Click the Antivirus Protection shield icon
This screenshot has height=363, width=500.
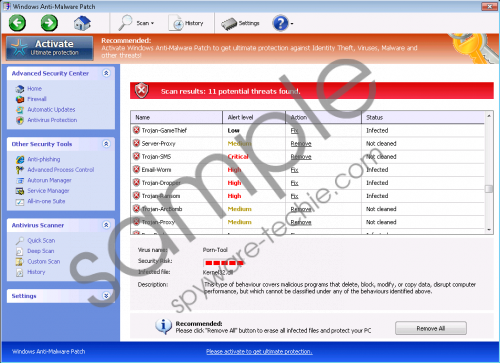20,120
